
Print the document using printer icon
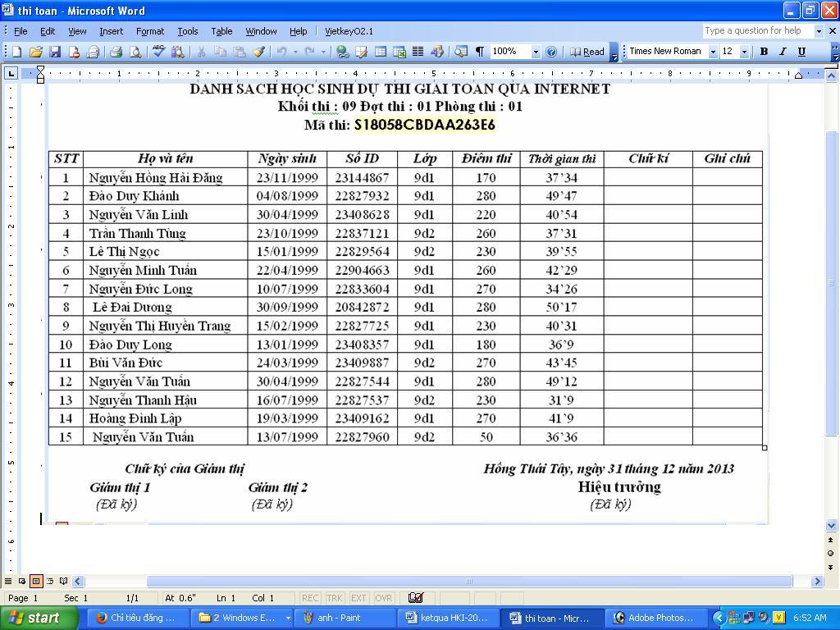116,52
